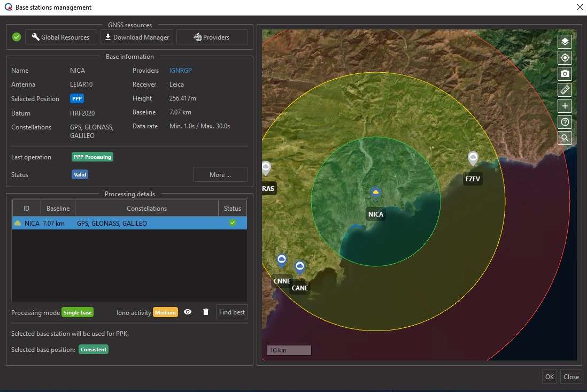The image size is (587, 392).
Task: Click the plus icon on map toolbar
Action: click(x=565, y=106)
